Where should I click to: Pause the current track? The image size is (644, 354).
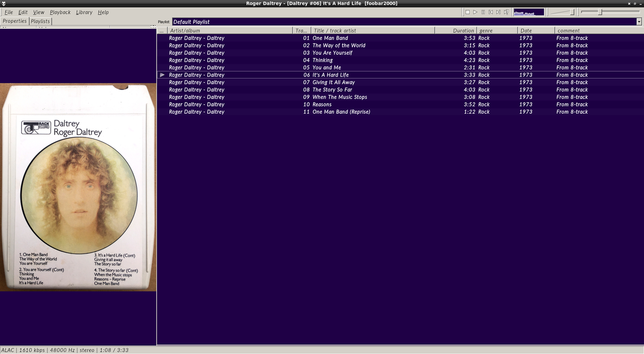click(x=483, y=12)
